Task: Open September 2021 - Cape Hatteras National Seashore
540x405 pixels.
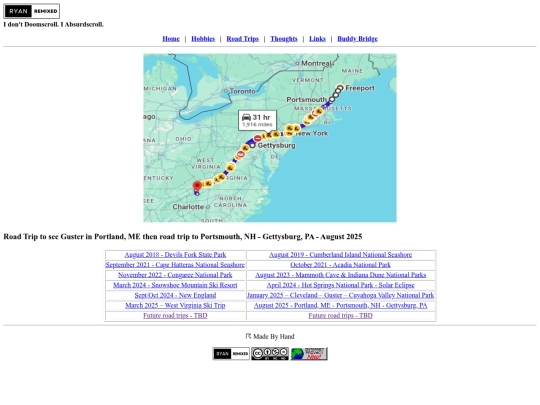Action: [175, 265]
